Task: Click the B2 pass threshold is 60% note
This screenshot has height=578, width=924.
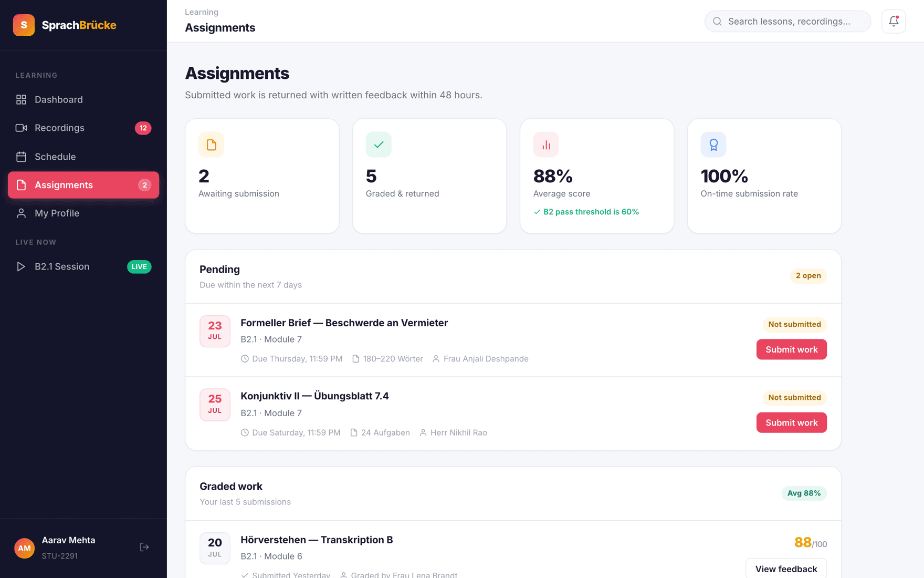Action: coord(586,212)
